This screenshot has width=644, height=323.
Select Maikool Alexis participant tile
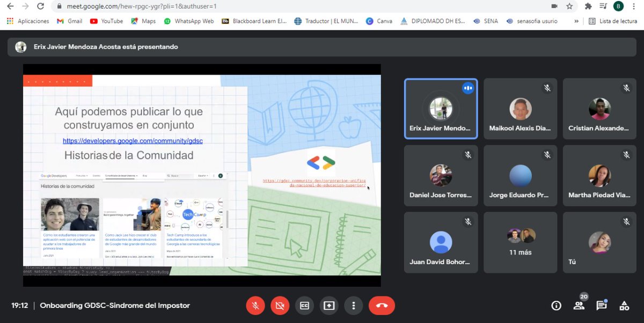click(x=520, y=109)
